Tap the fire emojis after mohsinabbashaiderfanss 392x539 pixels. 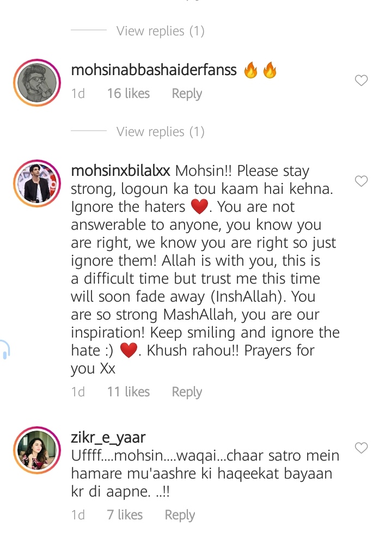[x=260, y=70]
